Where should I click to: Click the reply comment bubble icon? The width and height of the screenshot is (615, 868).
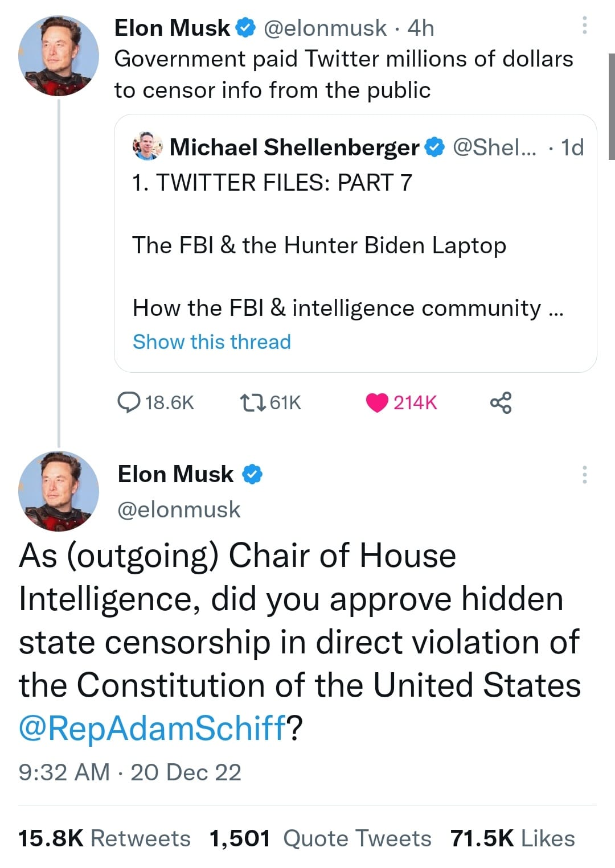[x=129, y=402]
